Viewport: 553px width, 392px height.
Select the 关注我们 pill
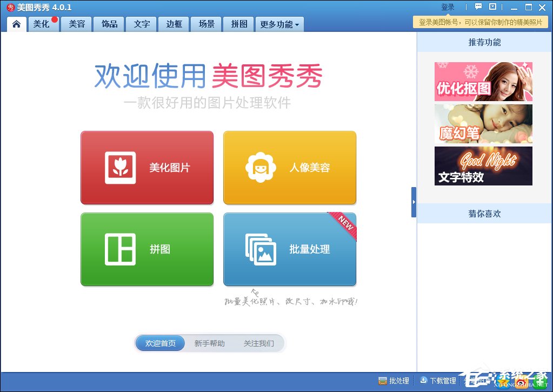(x=258, y=343)
